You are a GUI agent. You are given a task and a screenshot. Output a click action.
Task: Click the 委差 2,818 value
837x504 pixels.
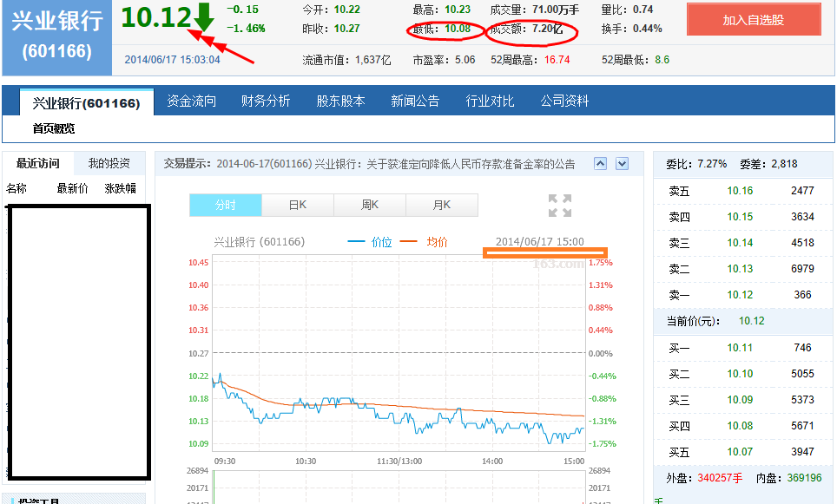click(x=784, y=164)
